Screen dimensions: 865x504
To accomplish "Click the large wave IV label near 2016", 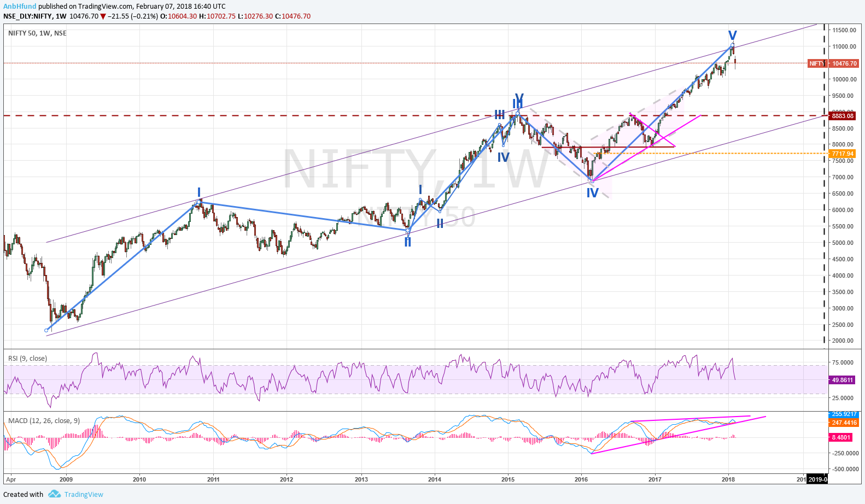I will click(592, 193).
